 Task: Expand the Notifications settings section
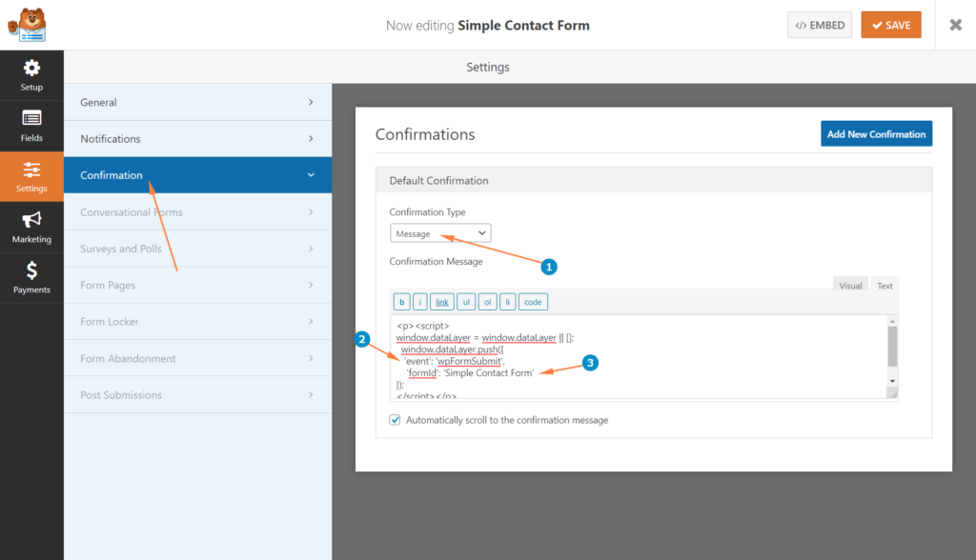(197, 139)
